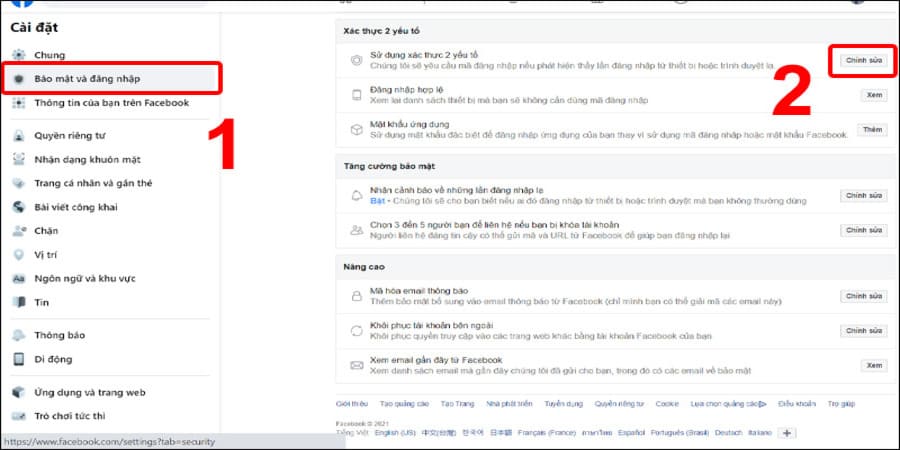The image size is (900, 450).
Task: Click Chỉnh sửa for login alerts row
Action: point(864,196)
